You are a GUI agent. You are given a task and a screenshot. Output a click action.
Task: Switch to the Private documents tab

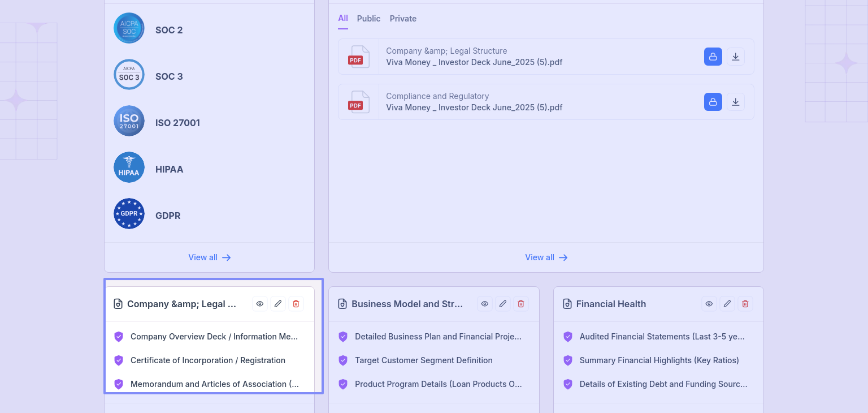click(403, 19)
